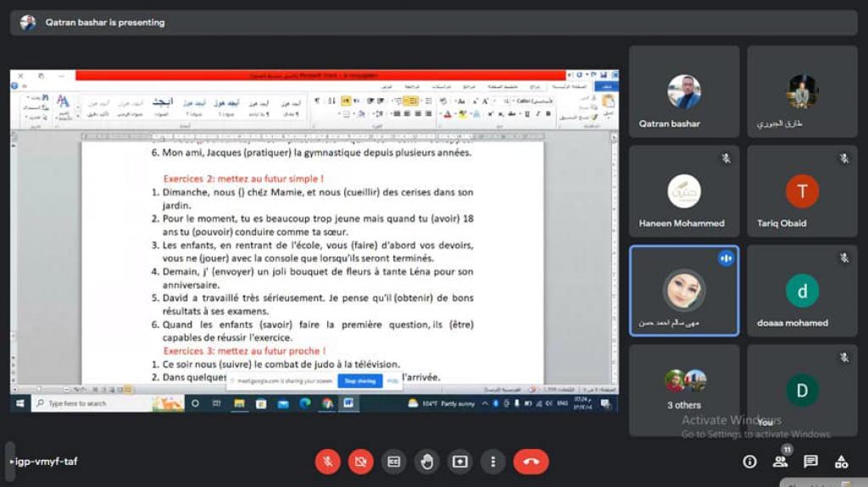868x487 pixels.
Task: Click the present screen icon
Action: [x=459, y=462]
